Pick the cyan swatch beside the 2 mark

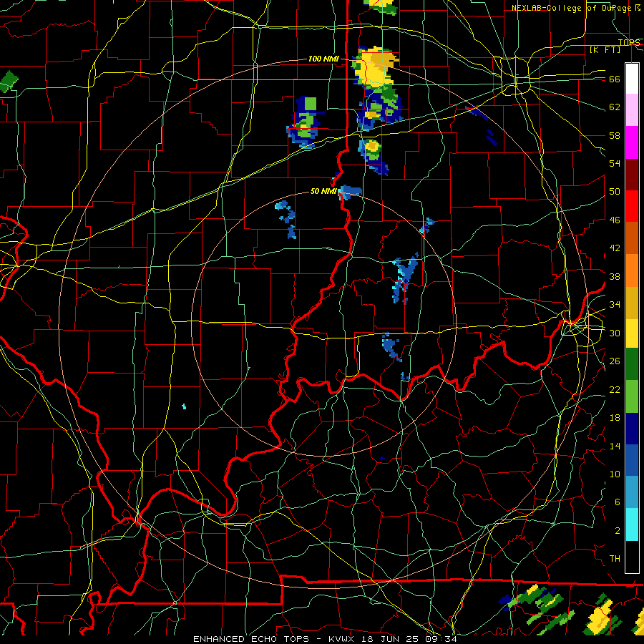[x=632, y=525]
